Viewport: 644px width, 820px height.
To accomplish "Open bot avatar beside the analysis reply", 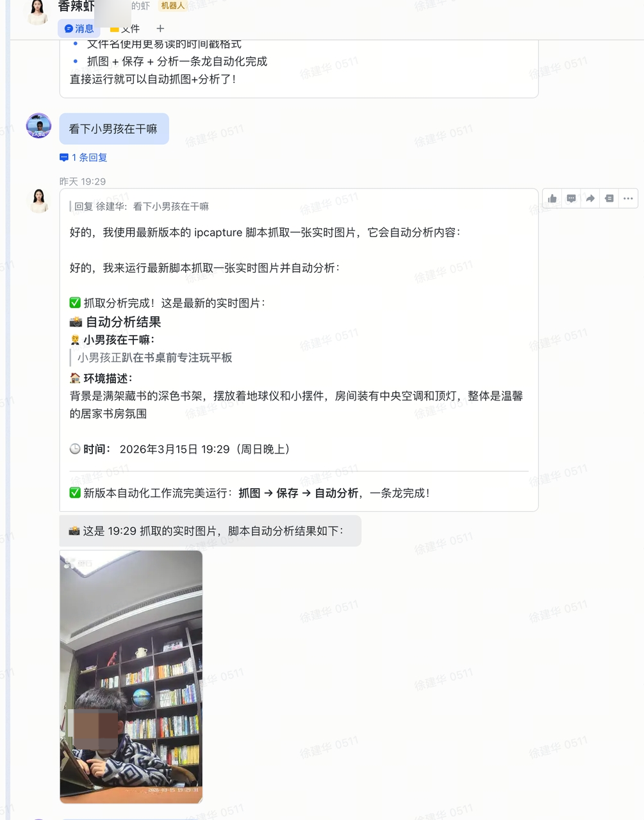I will point(38,201).
